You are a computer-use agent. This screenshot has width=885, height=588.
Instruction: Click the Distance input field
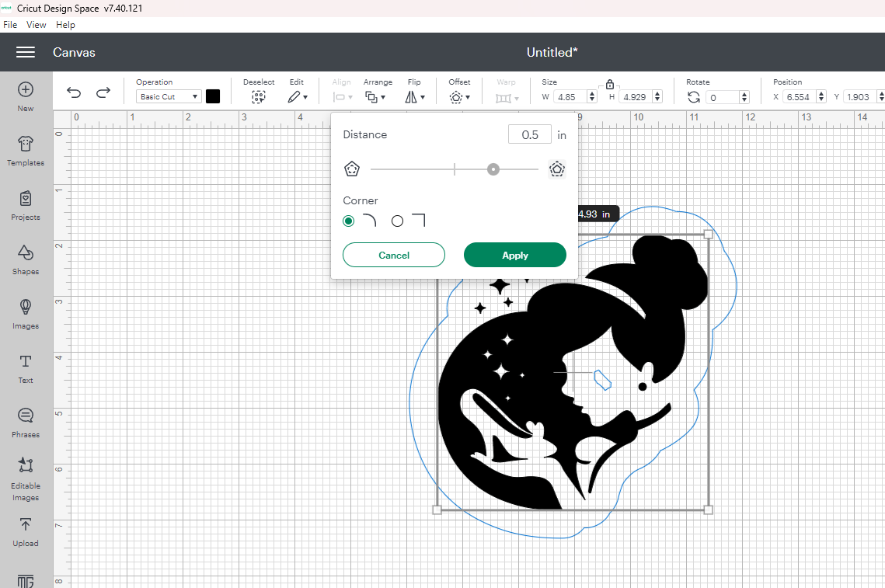coord(529,135)
